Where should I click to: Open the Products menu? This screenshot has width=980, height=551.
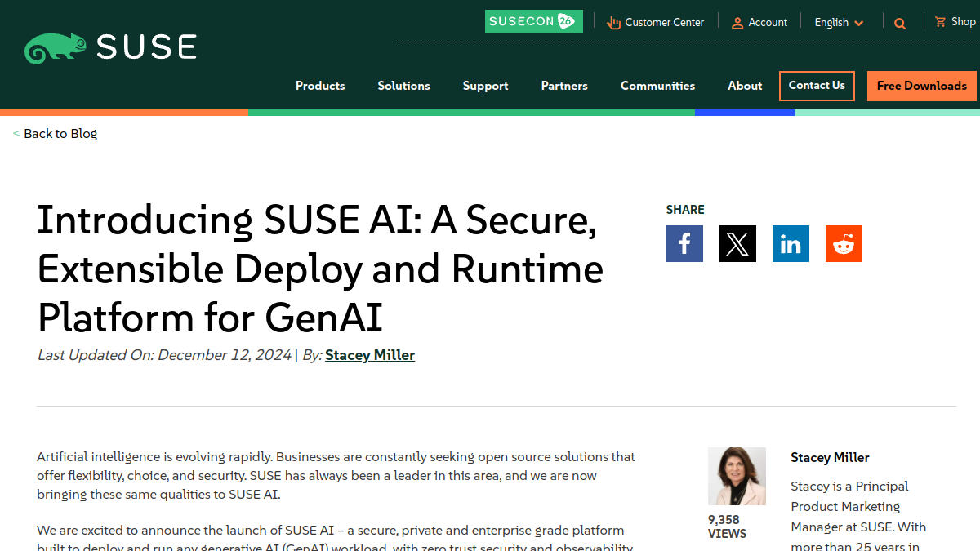click(320, 86)
